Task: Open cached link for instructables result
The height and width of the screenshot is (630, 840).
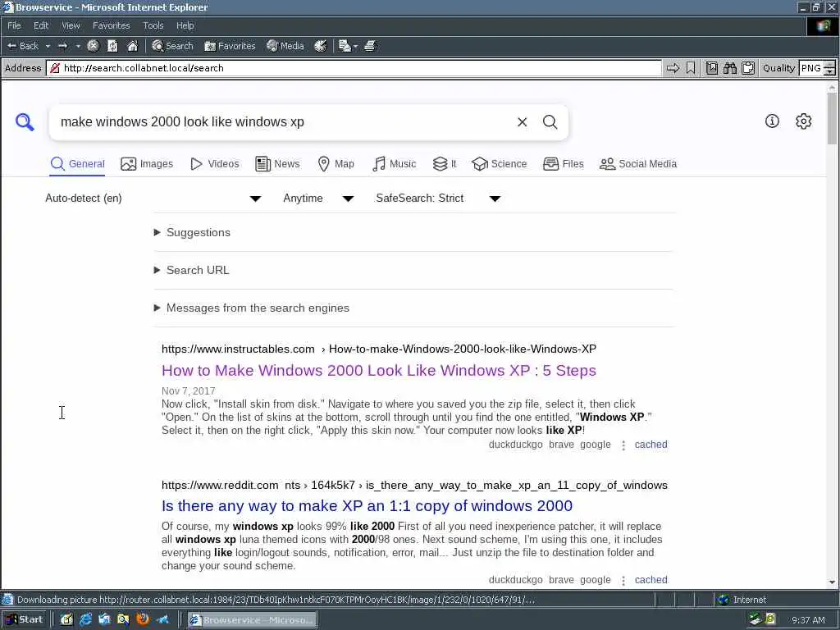Action: [x=651, y=445]
